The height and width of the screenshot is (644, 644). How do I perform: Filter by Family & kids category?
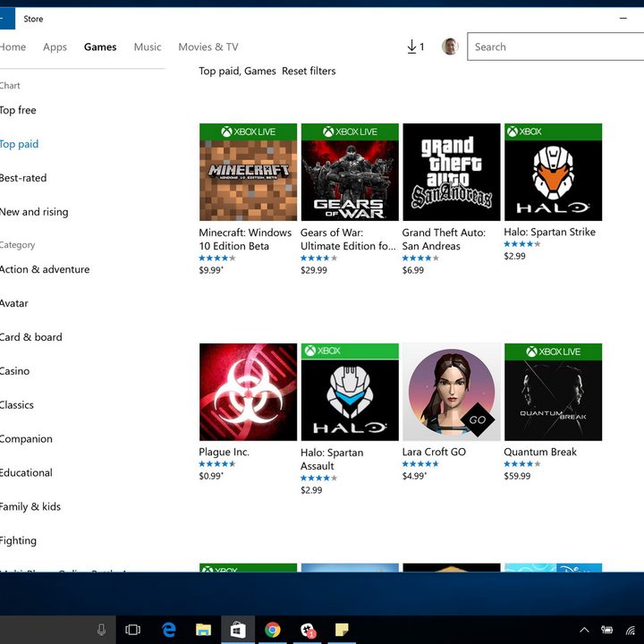30,507
